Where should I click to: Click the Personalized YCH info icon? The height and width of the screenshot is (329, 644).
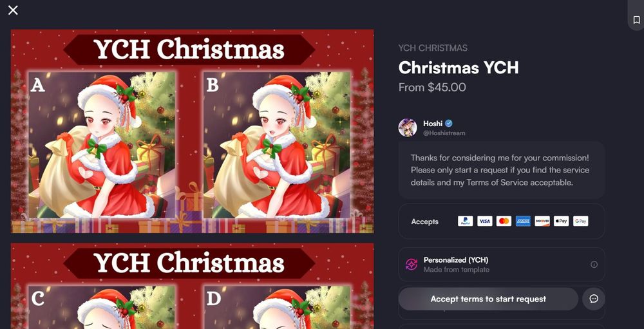pyautogui.click(x=594, y=265)
